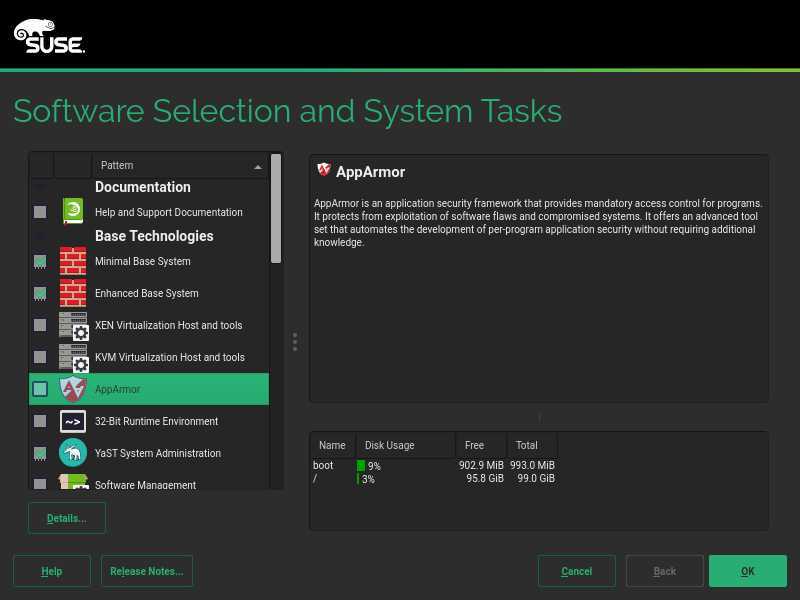Toggle the YaST System Administration checkbox

point(40,453)
